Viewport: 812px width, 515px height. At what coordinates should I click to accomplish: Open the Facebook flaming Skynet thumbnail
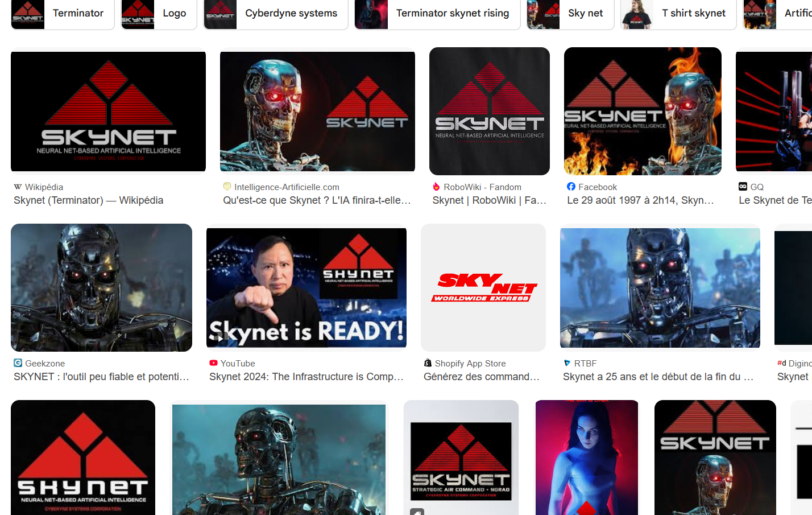(643, 111)
